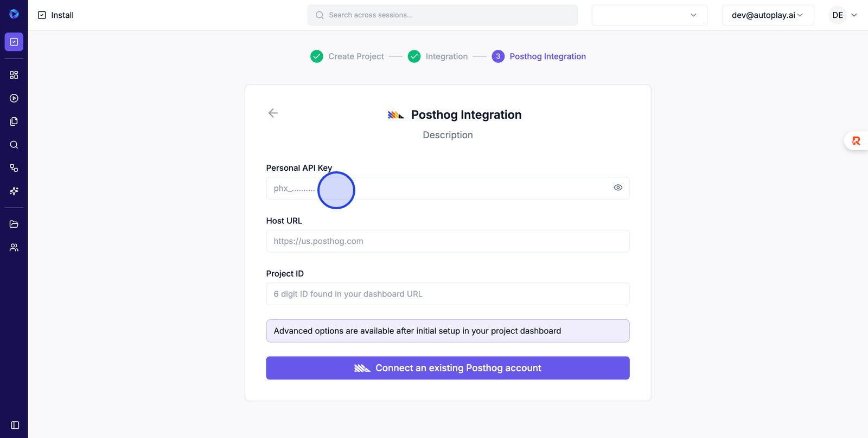Viewport: 868px width, 438px height.
Task: Click the sidebar search magnifier icon
Action: (14, 145)
